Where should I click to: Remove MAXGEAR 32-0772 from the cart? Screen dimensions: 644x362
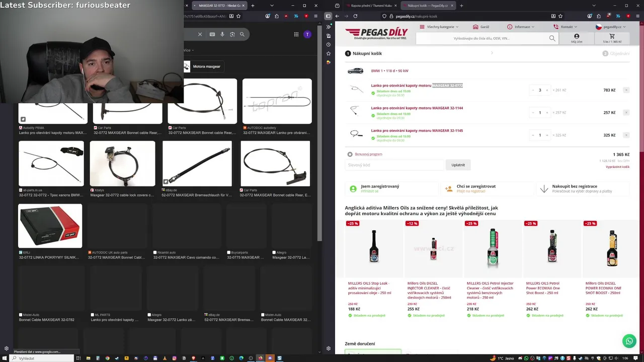626,90
